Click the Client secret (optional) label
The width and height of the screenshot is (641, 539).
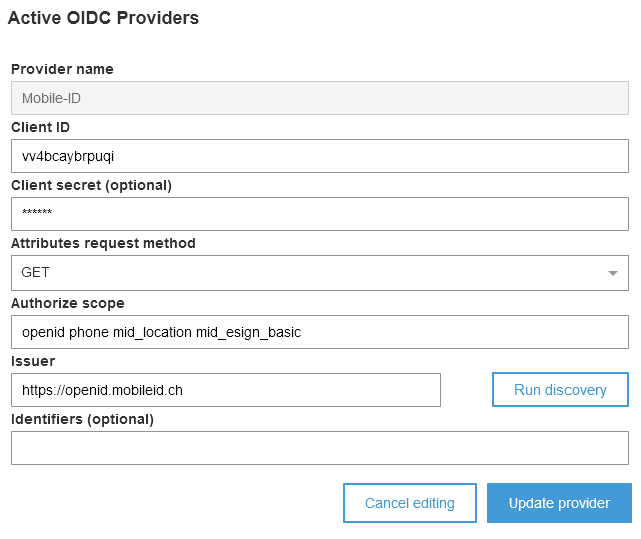91,185
